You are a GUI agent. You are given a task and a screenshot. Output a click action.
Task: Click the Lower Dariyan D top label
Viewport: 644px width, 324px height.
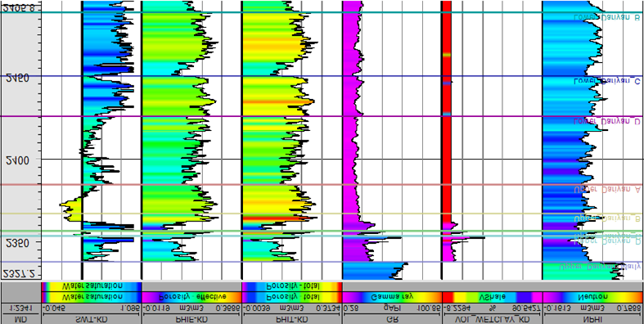(x=606, y=122)
